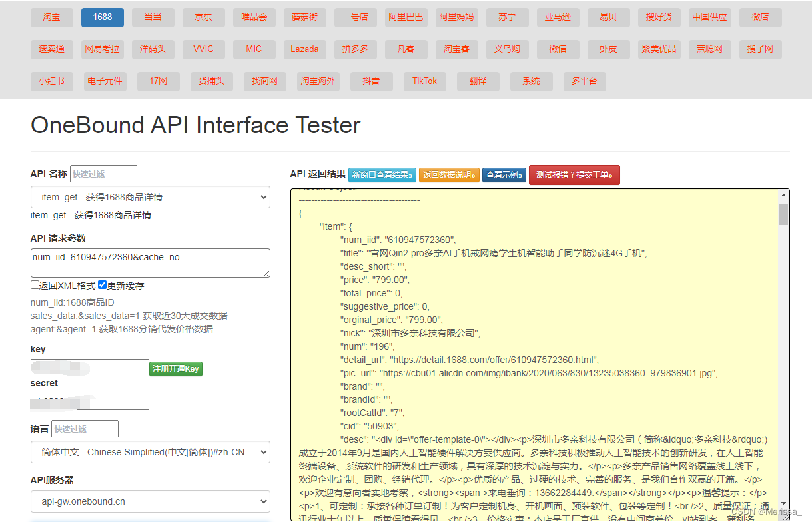Click the detail_url value in JSON result

click(x=494, y=360)
